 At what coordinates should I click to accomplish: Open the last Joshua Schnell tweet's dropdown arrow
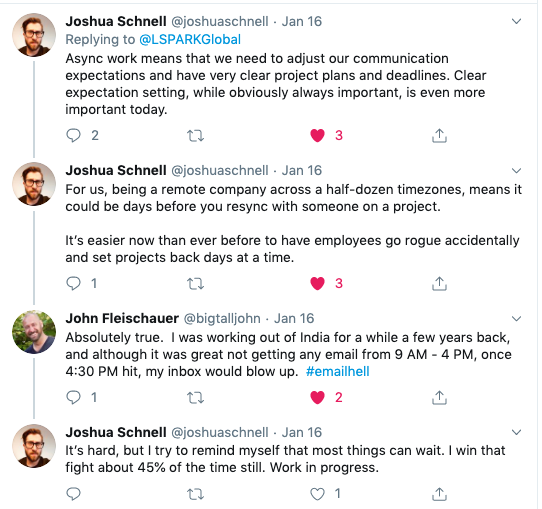click(x=516, y=432)
